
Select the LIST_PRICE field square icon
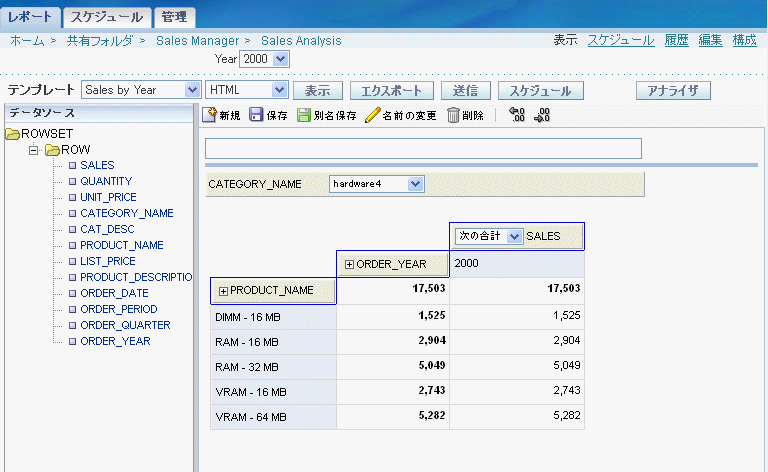[x=72, y=261]
